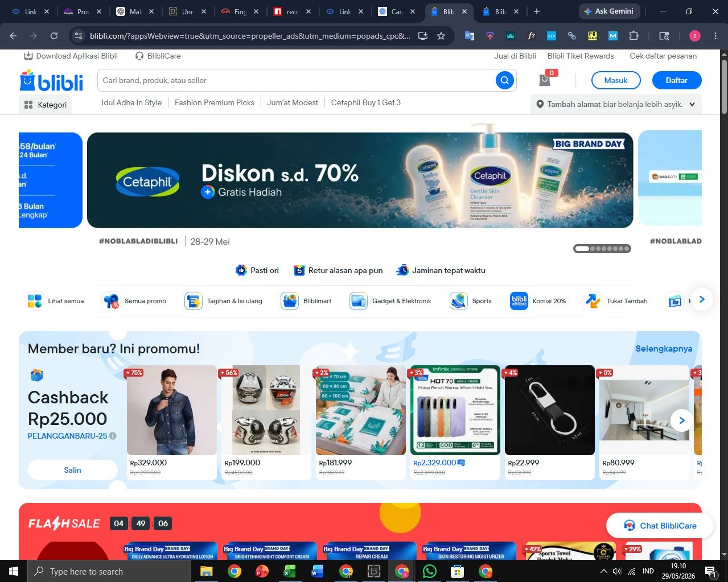Click the voucher code info icon
The width and height of the screenshot is (728, 582).
[x=113, y=436]
